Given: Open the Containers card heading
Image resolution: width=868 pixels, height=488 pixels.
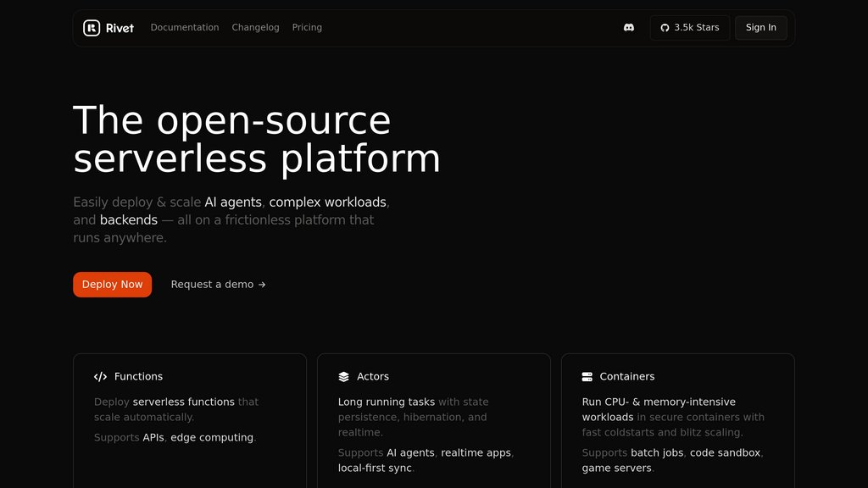Looking at the screenshot, I should point(627,376).
